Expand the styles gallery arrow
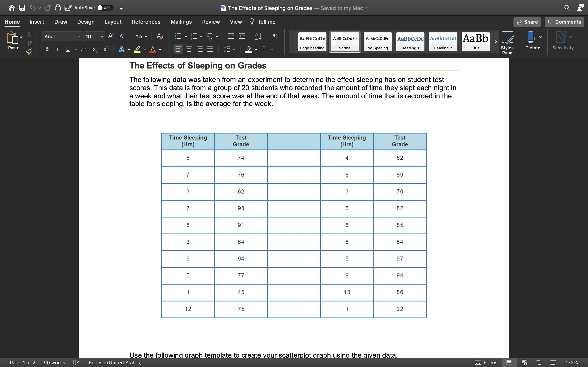The height and width of the screenshot is (367, 588). point(496,42)
